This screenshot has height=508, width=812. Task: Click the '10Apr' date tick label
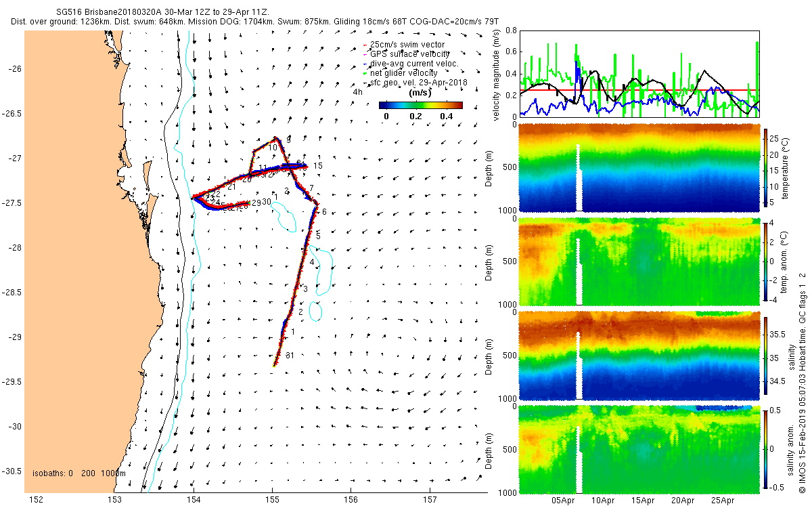coord(604,501)
